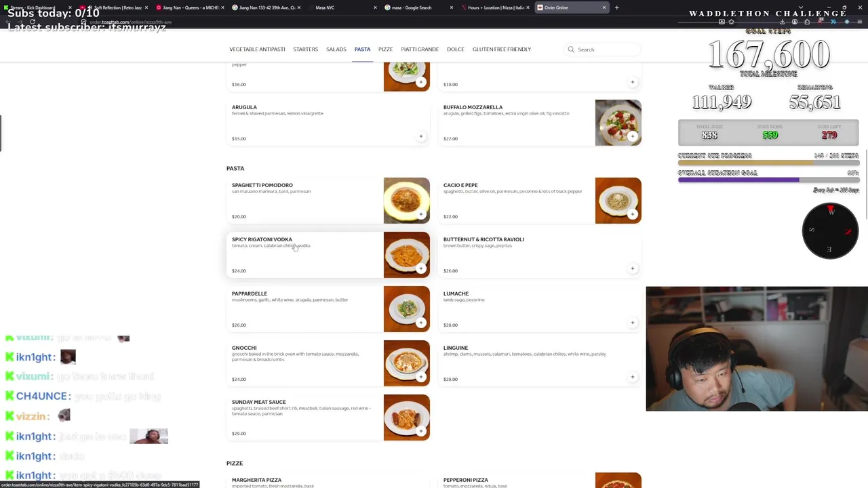Add Sunday Meat Sauce with its plus icon
868x488 pixels.
coord(421,431)
